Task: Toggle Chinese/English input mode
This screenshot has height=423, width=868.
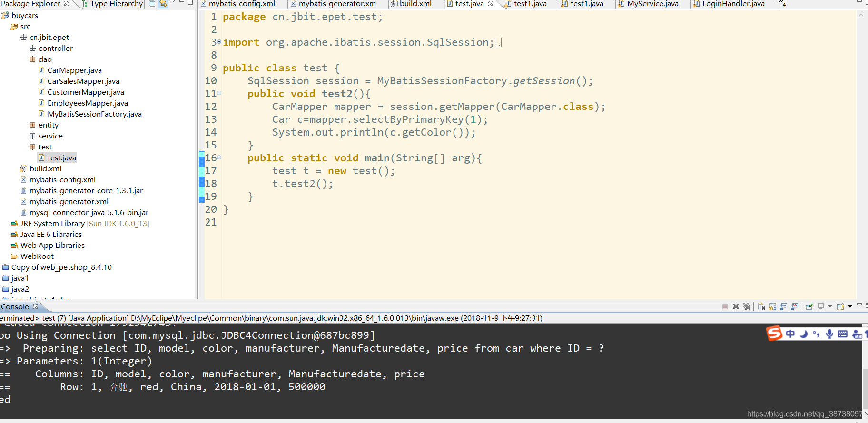Action: pyautogui.click(x=790, y=334)
